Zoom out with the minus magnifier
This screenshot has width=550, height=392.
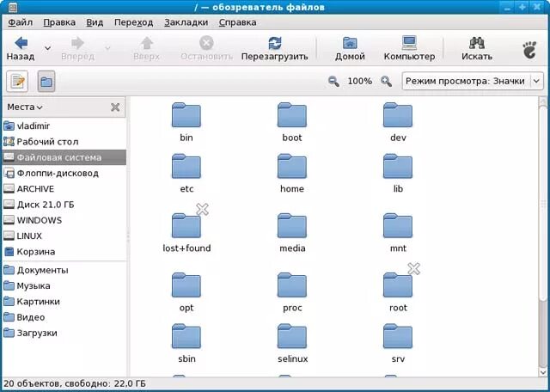333,82
